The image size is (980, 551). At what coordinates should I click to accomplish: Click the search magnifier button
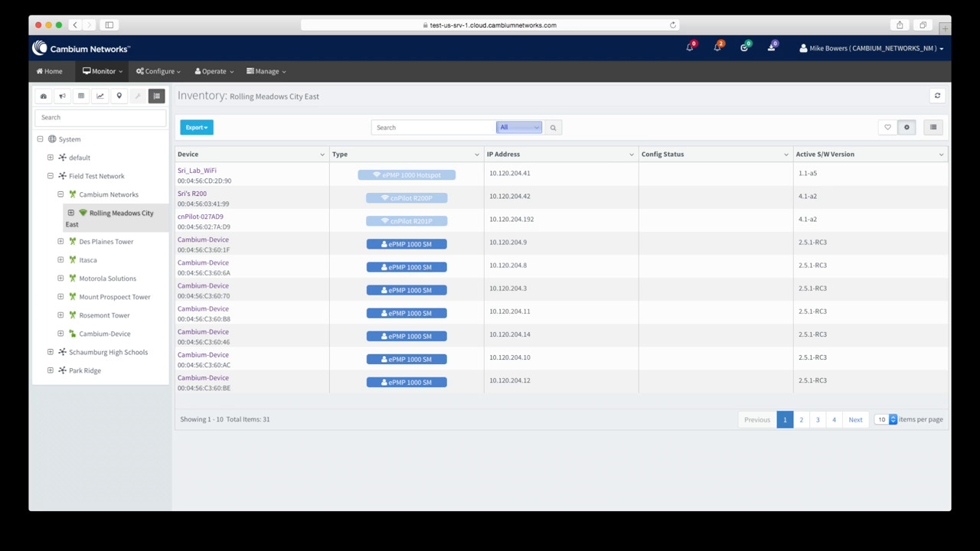(x=553, y=128)
